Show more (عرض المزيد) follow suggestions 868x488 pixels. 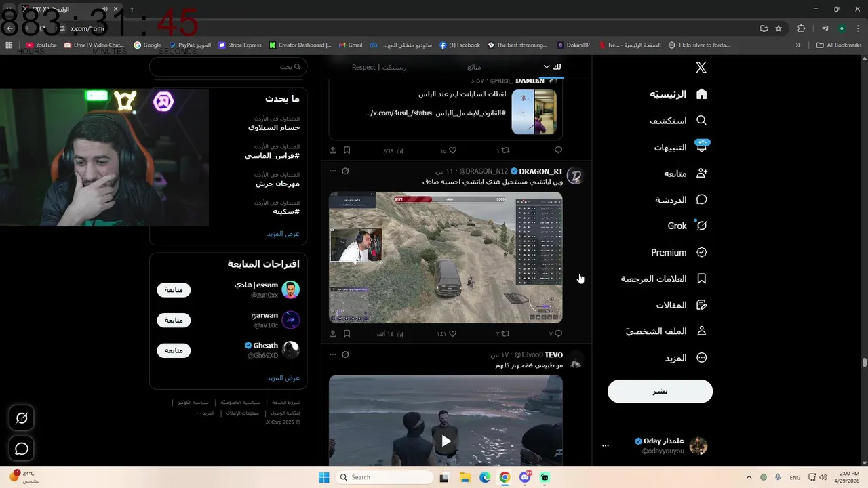pyautogui.click(x=283, y=378)
